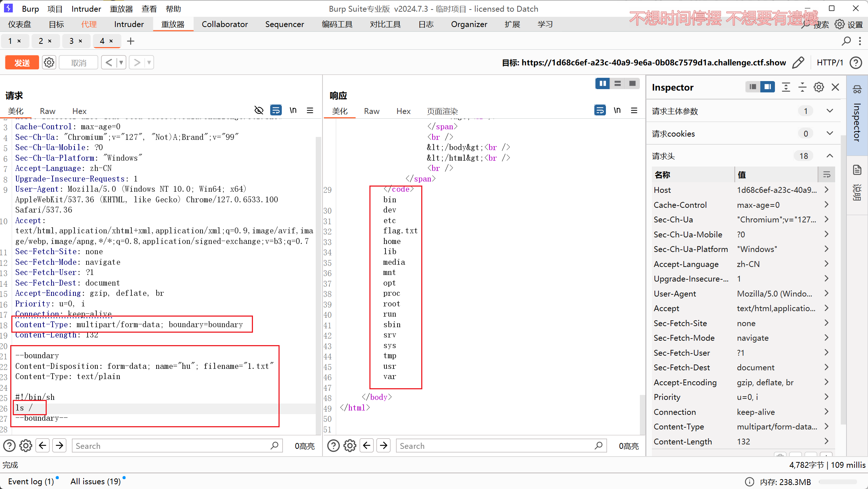Open response panel hamburger menu
This screenshot has height=489, width=868.
point(634,110)
